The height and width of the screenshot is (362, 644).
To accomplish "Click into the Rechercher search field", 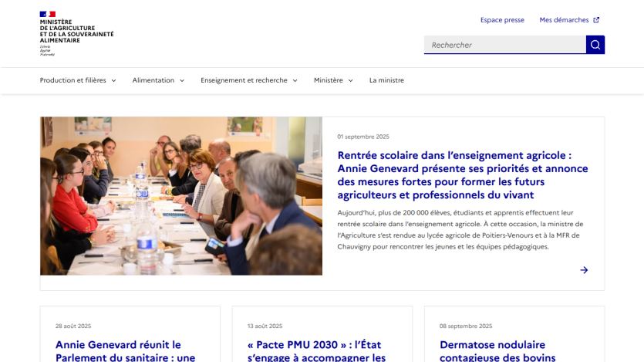I will (505, 45).
